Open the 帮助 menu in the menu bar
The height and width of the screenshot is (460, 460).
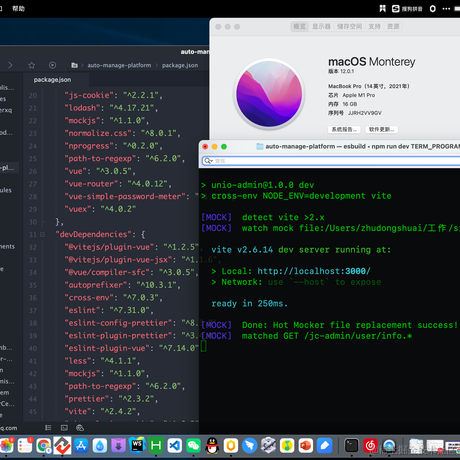pos(19,9)
